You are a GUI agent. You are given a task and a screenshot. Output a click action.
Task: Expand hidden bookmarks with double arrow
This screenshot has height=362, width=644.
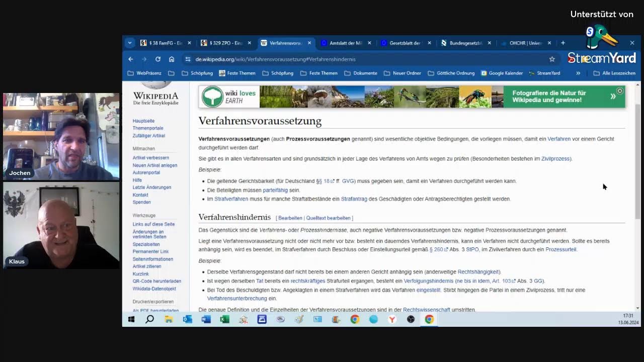tap(578, 73)
